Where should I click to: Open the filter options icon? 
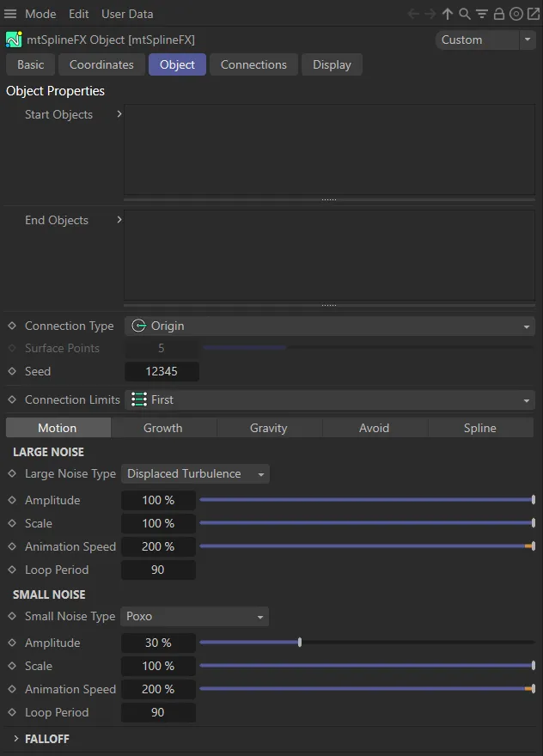pos(482,14)
